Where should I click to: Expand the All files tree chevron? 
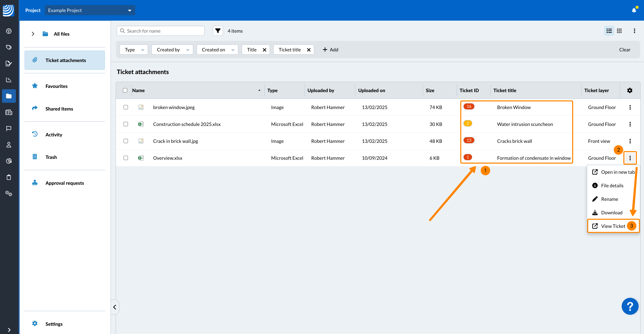[x=33, y=34]
